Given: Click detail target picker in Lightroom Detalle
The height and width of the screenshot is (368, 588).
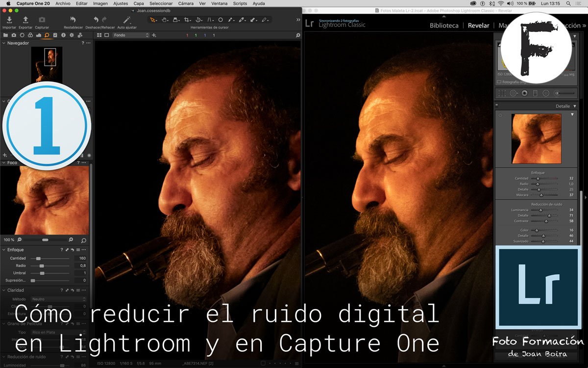Looking at the screenshot, I should click(x=500, y=116).
